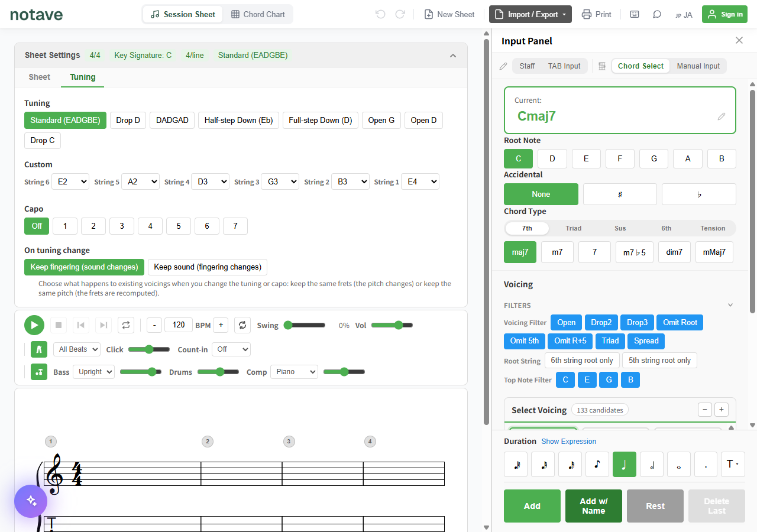Choose Keep sound (fingering changes)
The image size is (757, 532).
[208, 267]
